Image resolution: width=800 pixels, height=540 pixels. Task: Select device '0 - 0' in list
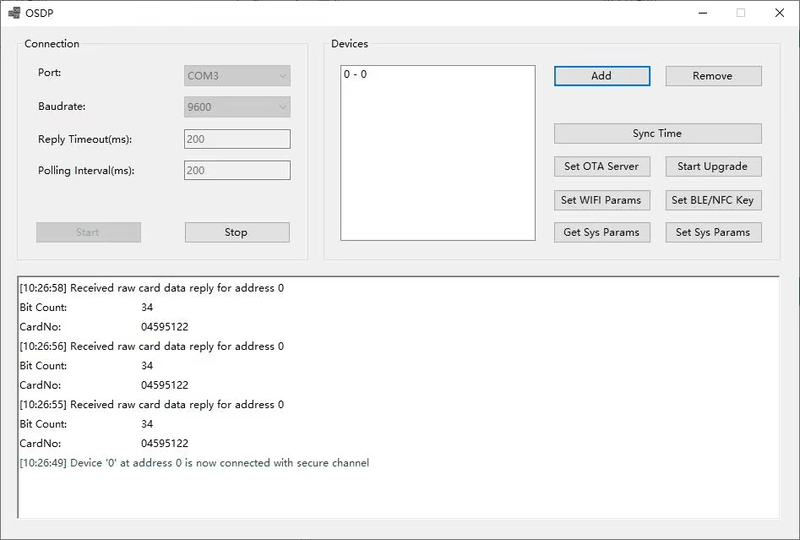click(x=355, y=75)
